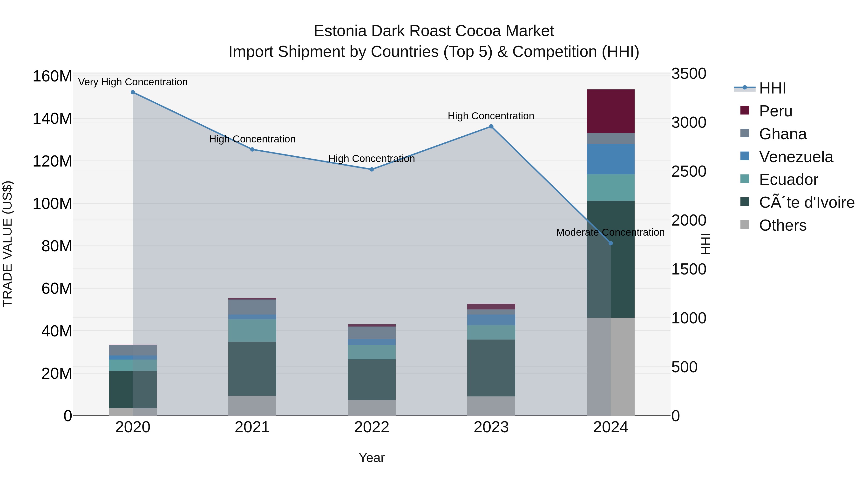Image resolution: width=868 pixels, height=488 pixels.
Task: Toggle the Ghana legend entry
Action: pos(773,134)
